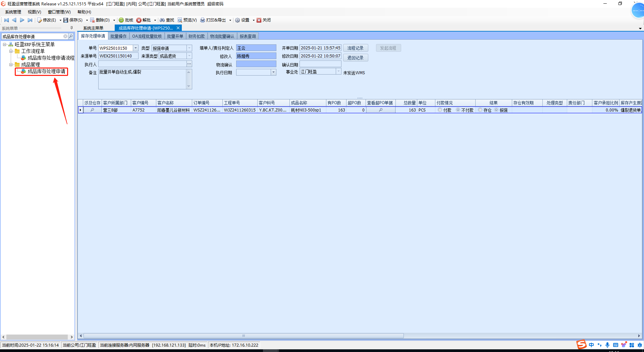Click the 查找 binoculars search icon
Image resolution: width=644 pixels, height=352 pixels.
tap(162, 20)
